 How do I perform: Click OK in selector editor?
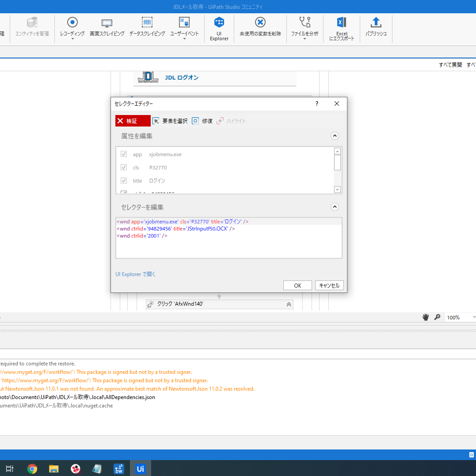click(297, 285)
